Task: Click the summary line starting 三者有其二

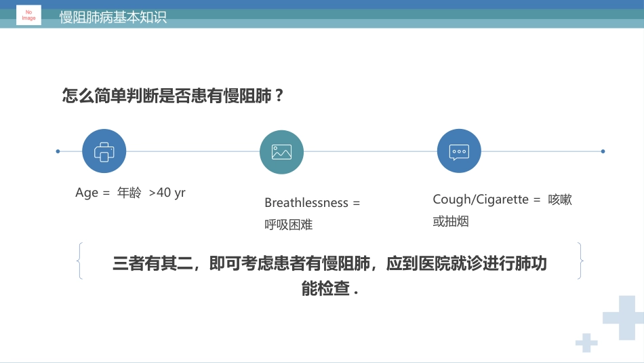Action: pos(329,263)
